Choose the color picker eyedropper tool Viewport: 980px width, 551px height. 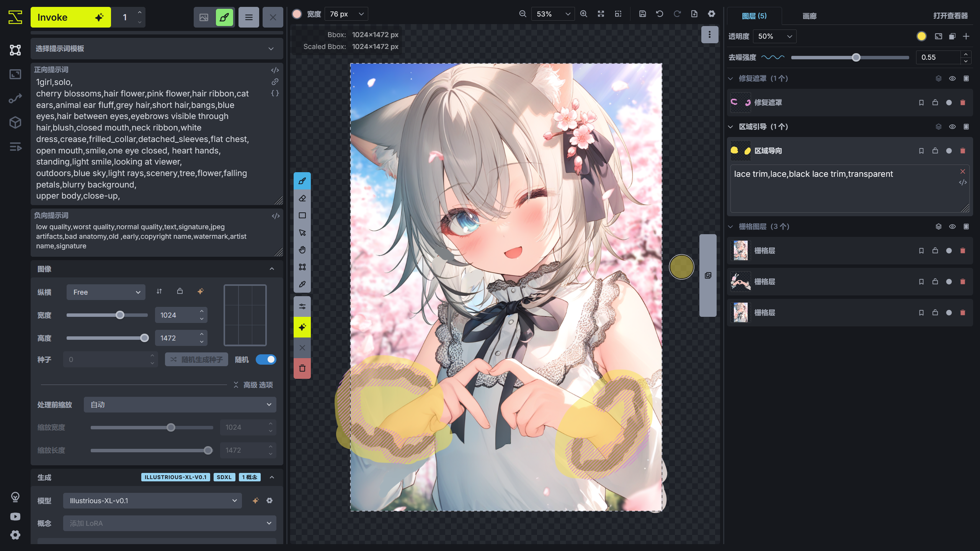coord(302,284)
